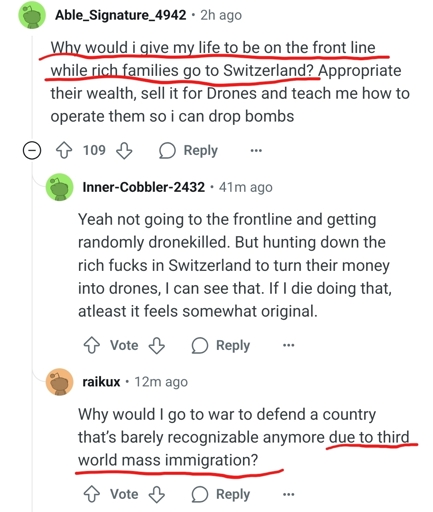Screen dimensions: 433x512
Task: Open more options for raikux's comment
Action: 288,494
